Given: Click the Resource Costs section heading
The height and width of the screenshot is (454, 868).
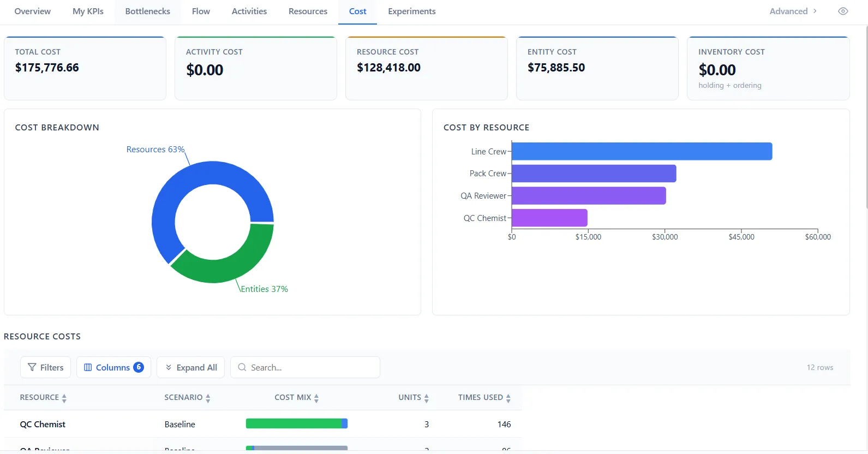Looking at the screenshot, I should 42,337.
